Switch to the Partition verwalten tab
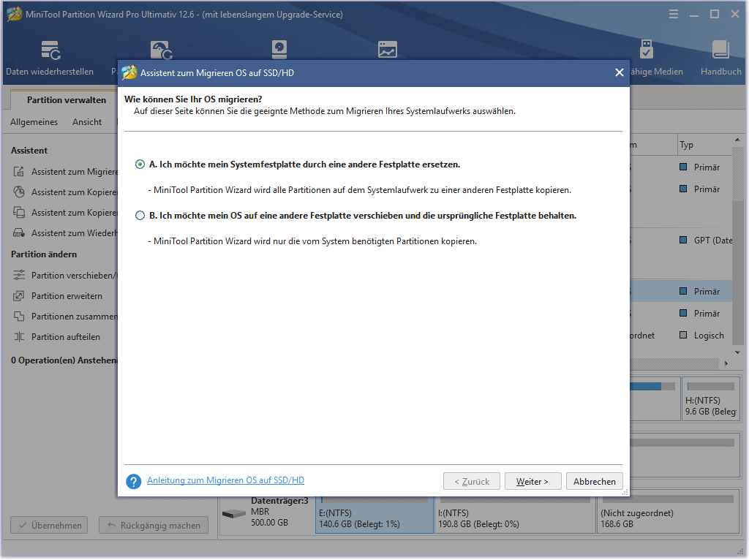This screenshot has width=749, height=560. (x=67, y=99)
